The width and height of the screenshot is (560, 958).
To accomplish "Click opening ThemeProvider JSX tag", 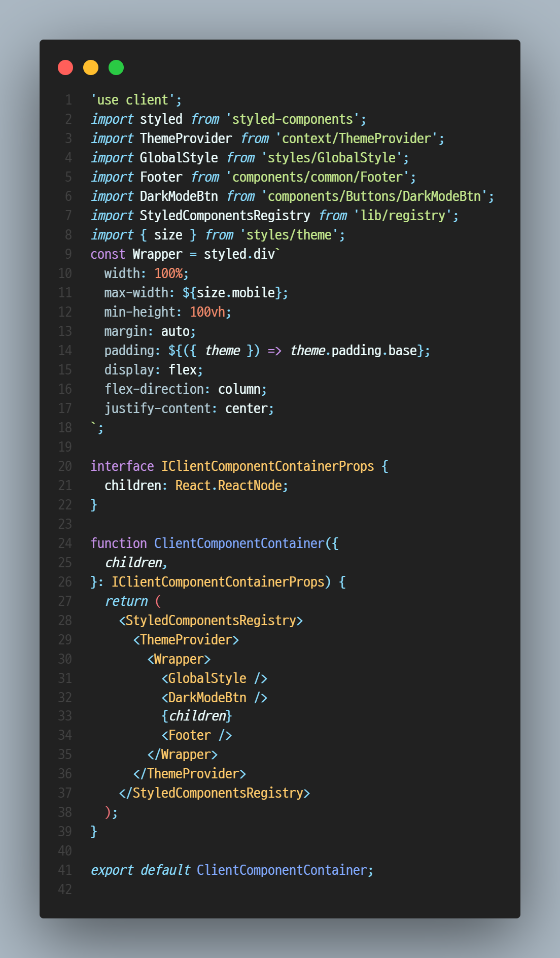I will (186, 640).
